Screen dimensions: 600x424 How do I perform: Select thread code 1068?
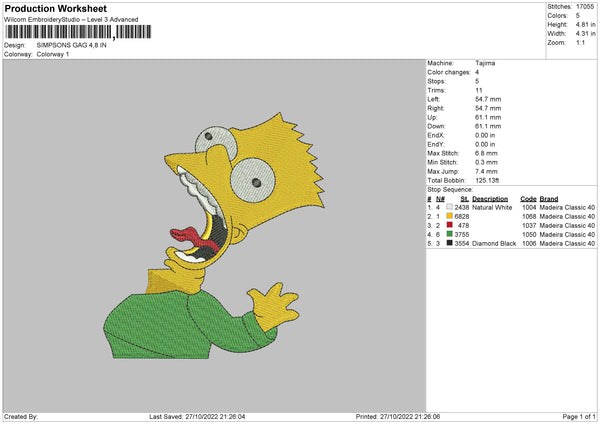click(529, 217)
